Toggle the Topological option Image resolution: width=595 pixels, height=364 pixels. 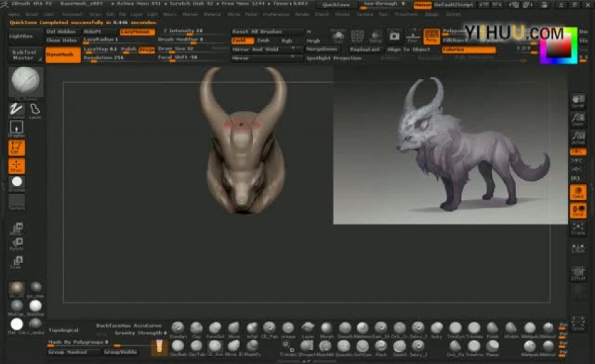pos(63,330)
